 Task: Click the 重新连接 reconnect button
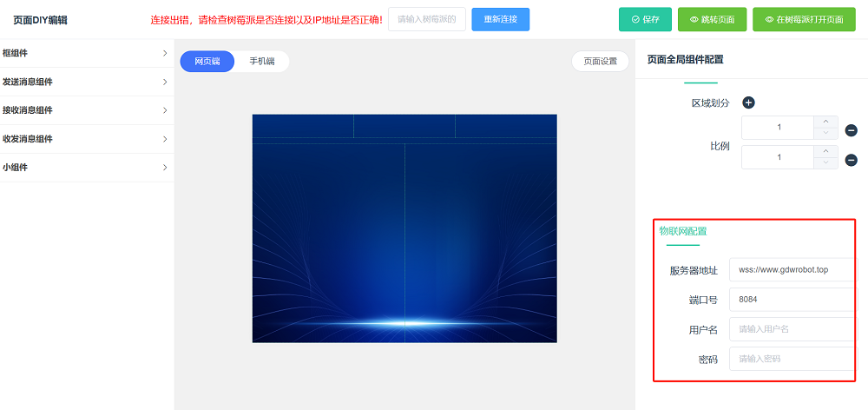click(x=501, y=19)
